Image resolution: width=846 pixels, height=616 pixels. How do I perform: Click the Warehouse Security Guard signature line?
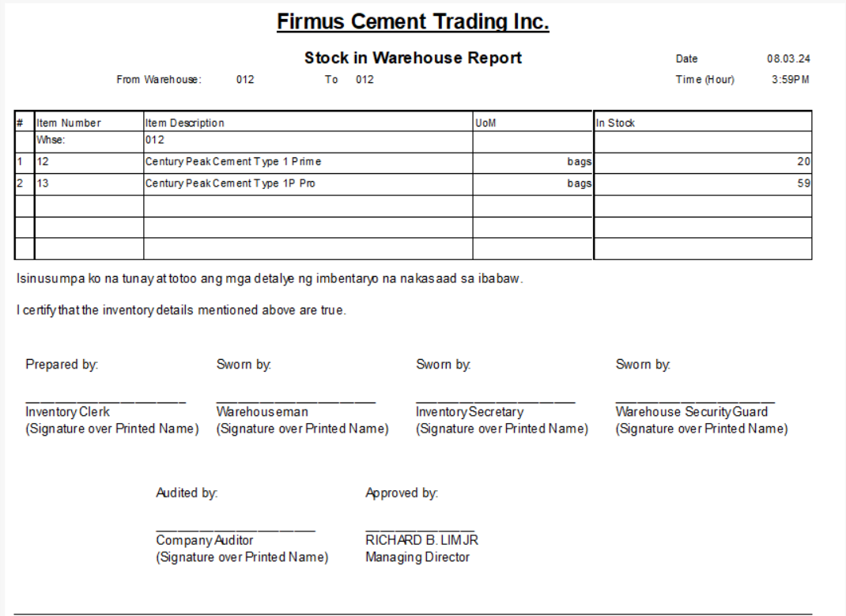pos(695,401)
